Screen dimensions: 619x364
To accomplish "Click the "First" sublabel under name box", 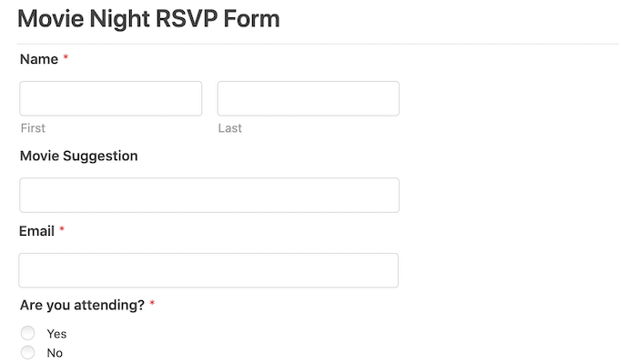I will (33, 128).
